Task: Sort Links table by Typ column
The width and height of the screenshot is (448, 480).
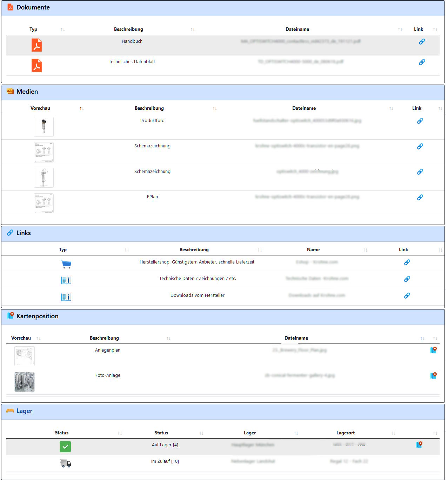Action: click(127, 250)
